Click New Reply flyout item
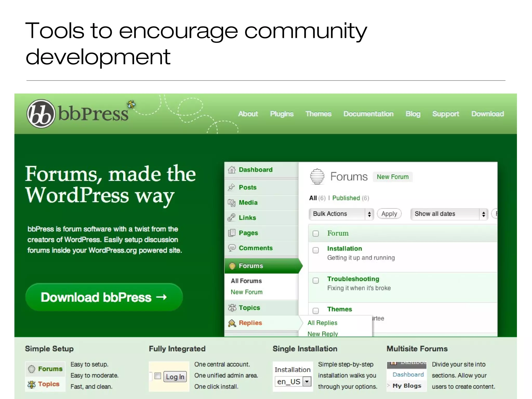The width and height of the screenshot is (532, 399). pos(323,334)
